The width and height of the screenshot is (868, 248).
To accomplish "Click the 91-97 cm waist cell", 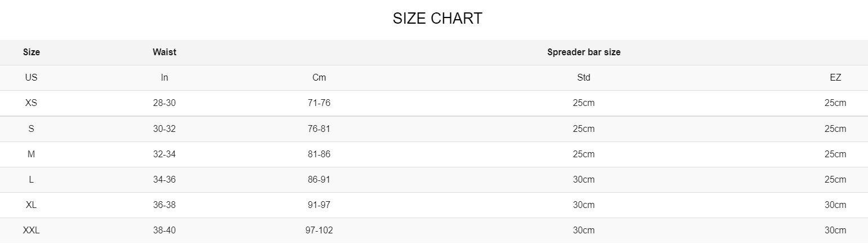I will click(319, 205).
